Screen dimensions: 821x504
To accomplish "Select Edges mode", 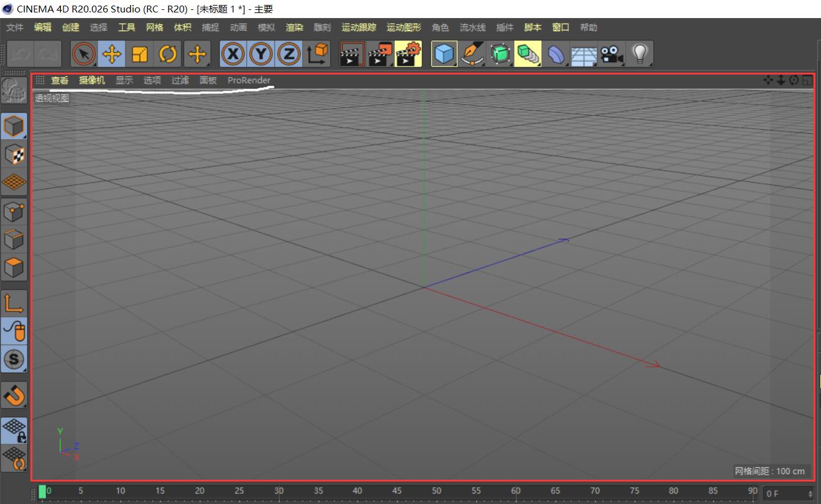I will (14, 240).
